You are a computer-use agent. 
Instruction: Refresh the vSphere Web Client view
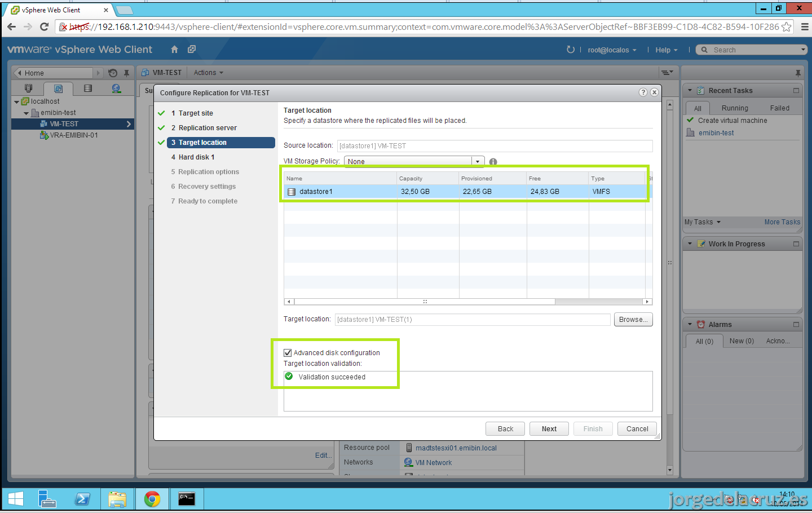(571, 50)
